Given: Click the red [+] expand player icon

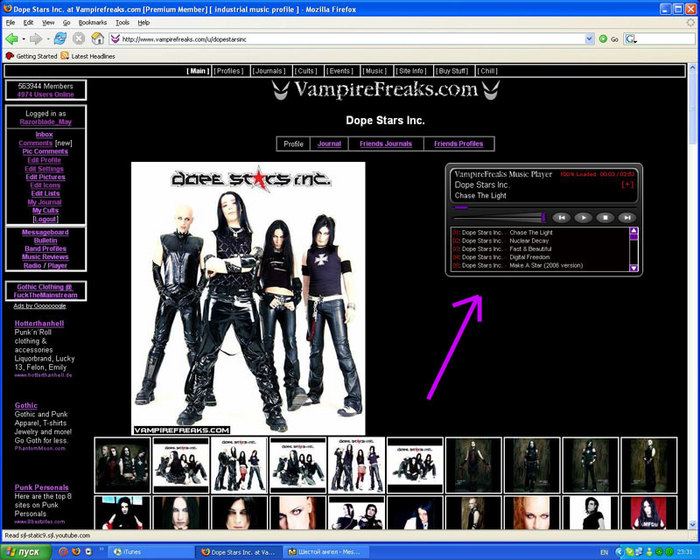Looking at the screenshot, I should coord(627,184).
